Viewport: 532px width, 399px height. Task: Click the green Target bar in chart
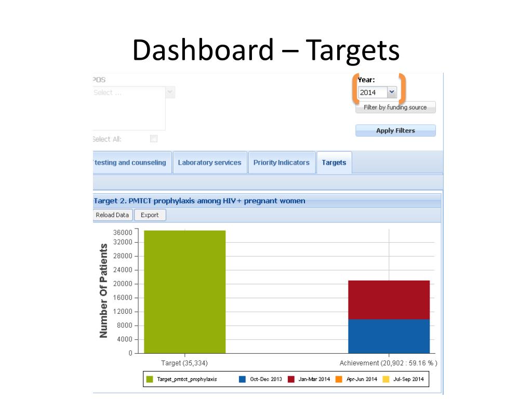(x=184, y=292)
